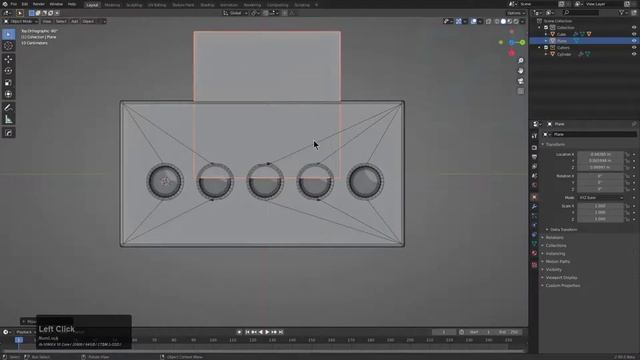This screenshot has width=640, height=360.
Task: Toggle camera view icon in viewport
Action: [521, 81]
